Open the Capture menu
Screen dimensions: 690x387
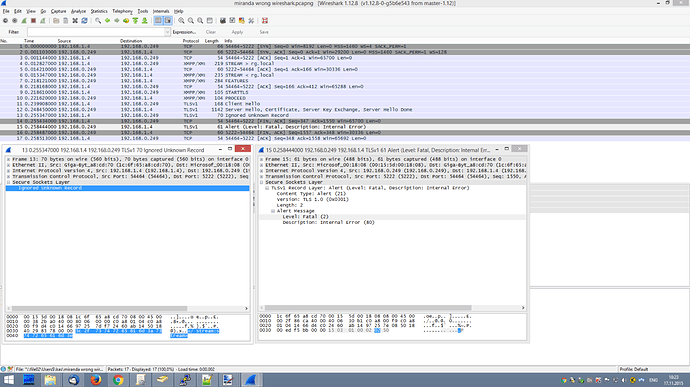coord(58,11)
